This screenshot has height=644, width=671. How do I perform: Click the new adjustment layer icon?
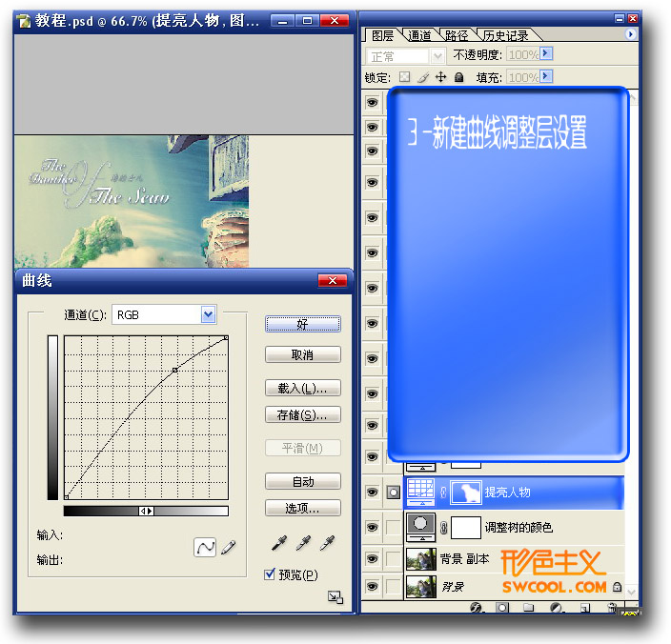coord(556,607)
